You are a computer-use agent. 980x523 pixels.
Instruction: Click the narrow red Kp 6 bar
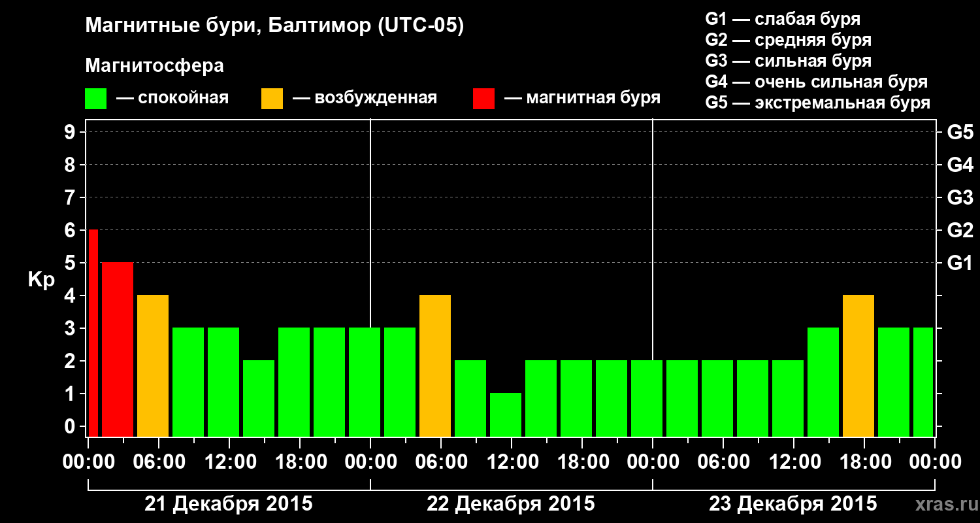coord(93,333)
